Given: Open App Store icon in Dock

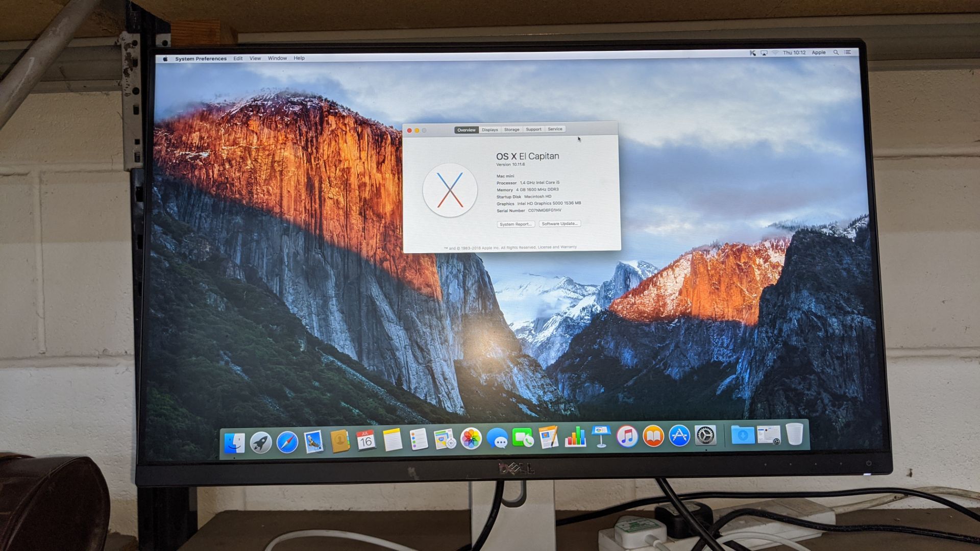Looking at the screenshot, I should [679, 436].
